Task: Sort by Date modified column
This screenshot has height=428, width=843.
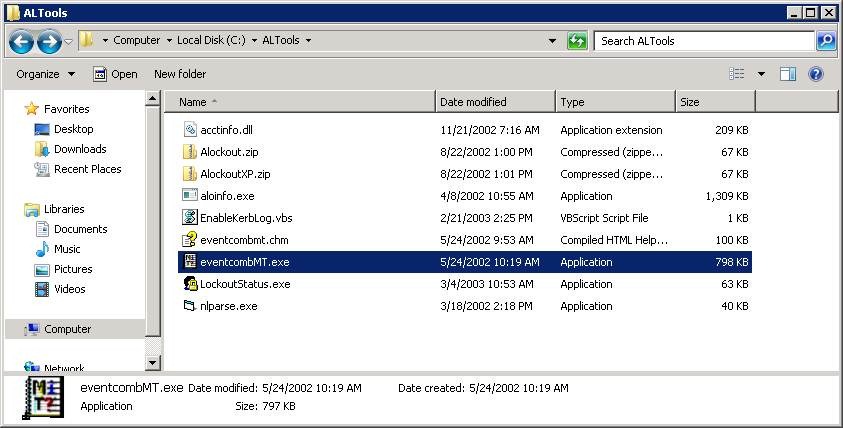Action: coord(495,102)
